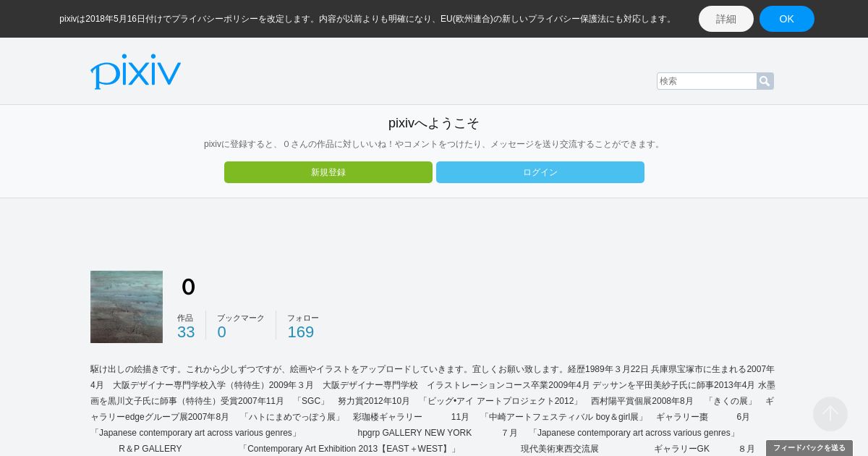
Task: Click the privacy policy notice text
Action: [x=367, y=19]
